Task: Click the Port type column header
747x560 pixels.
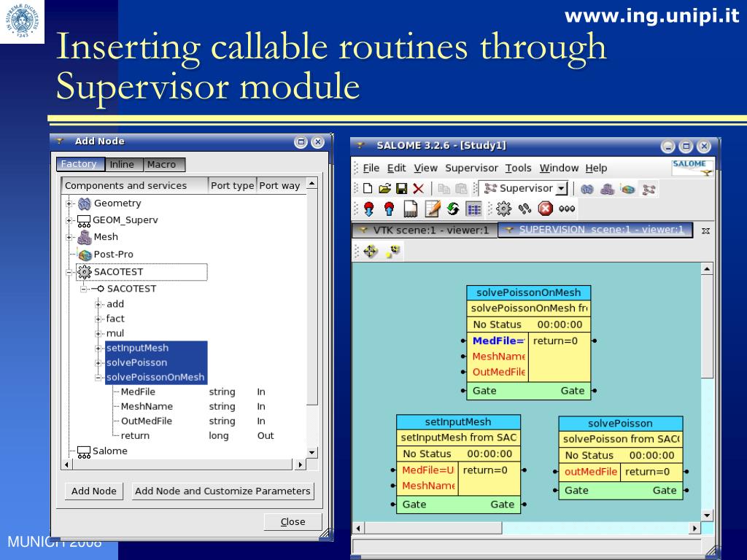Action: [233, 186]
